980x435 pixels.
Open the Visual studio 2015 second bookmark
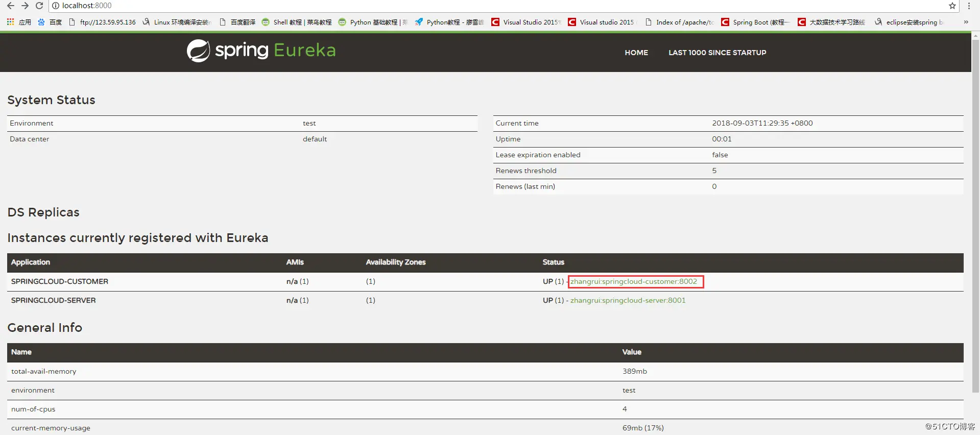(x=603, y=22)
